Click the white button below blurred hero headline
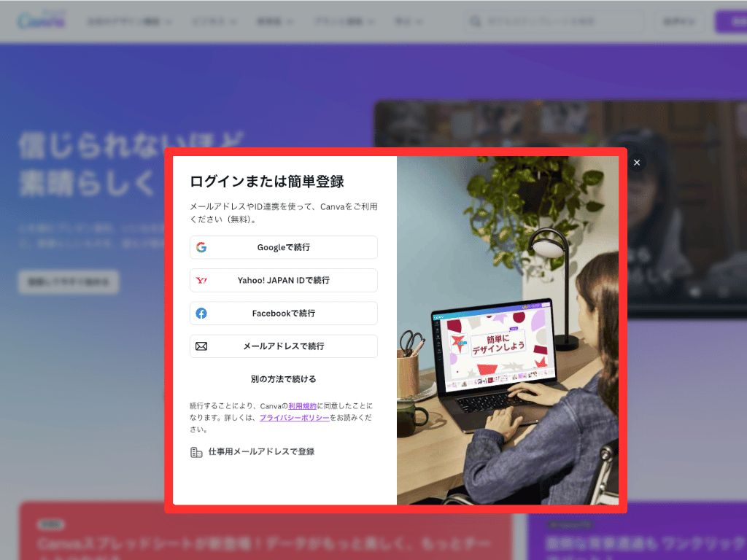Screen dimensions: 747x560 pos(69,282)
